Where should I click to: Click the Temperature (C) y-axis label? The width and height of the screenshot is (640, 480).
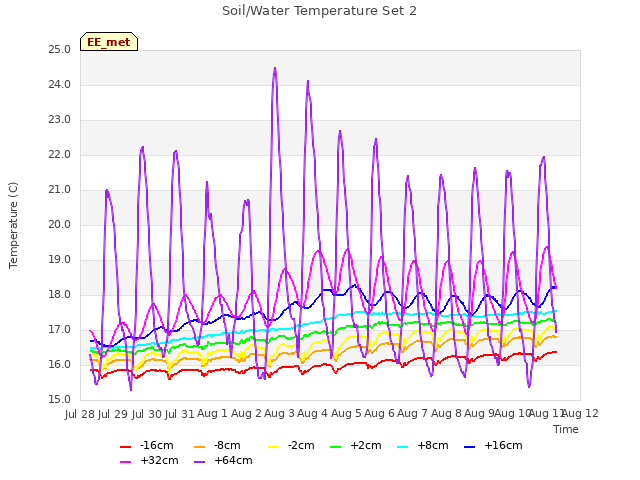tap(13, 225)
